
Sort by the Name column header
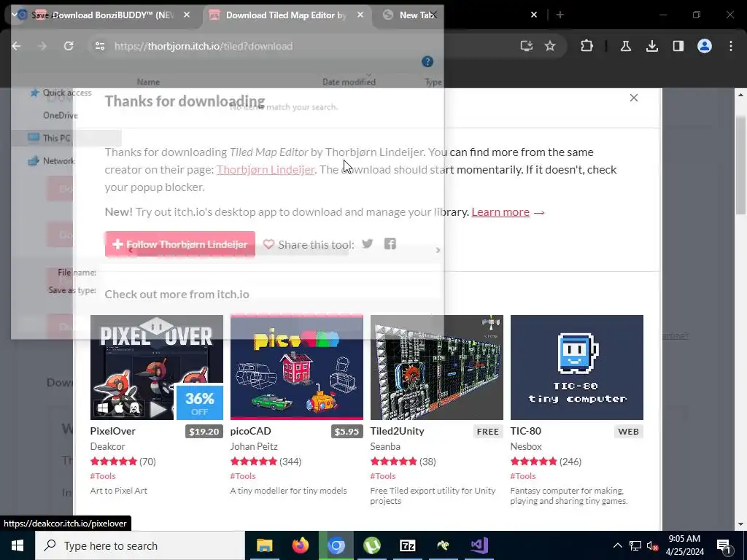pyautogui.click(x=148, y=82)
